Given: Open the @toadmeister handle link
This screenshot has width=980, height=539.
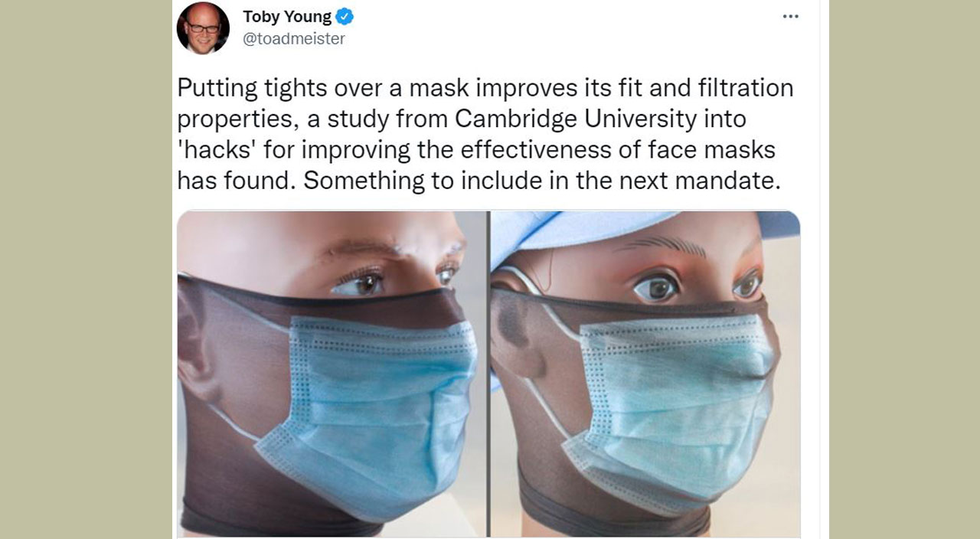Looking at the screenshot, I should click(294, 38).
